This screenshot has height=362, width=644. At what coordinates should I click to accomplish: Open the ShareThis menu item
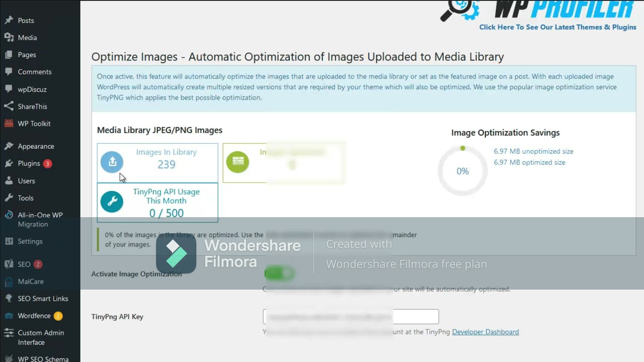(x=32, y=107)
